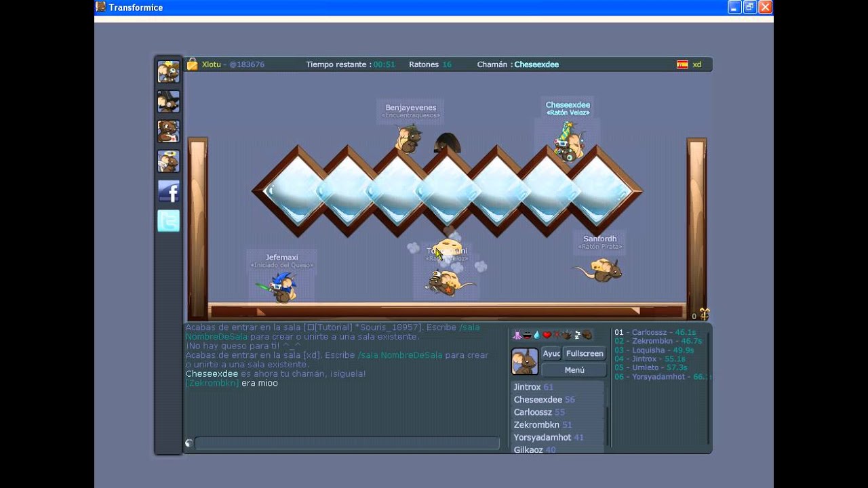Select Yorsyadamhot 41 in the player list
Screen dimensions: 868x488
point(557,437)
